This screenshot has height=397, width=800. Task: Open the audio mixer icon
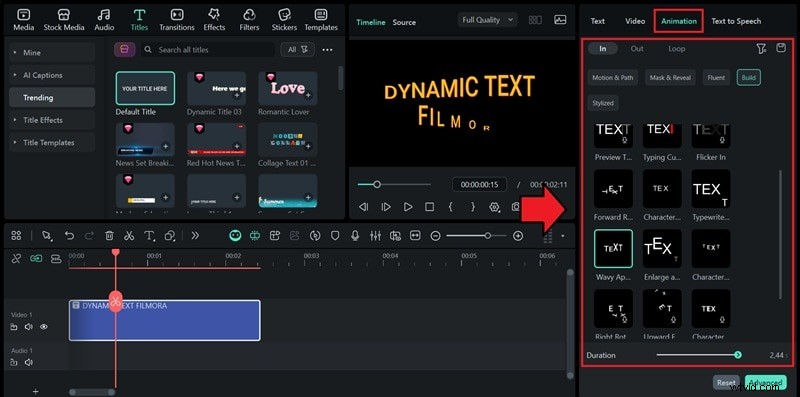tap(375, 235)
